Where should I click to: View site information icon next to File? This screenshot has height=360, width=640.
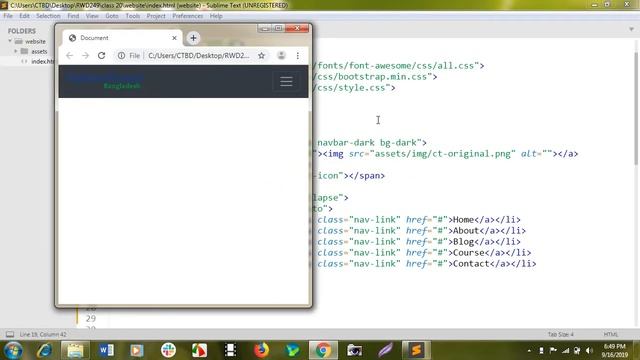coord(121,56)
